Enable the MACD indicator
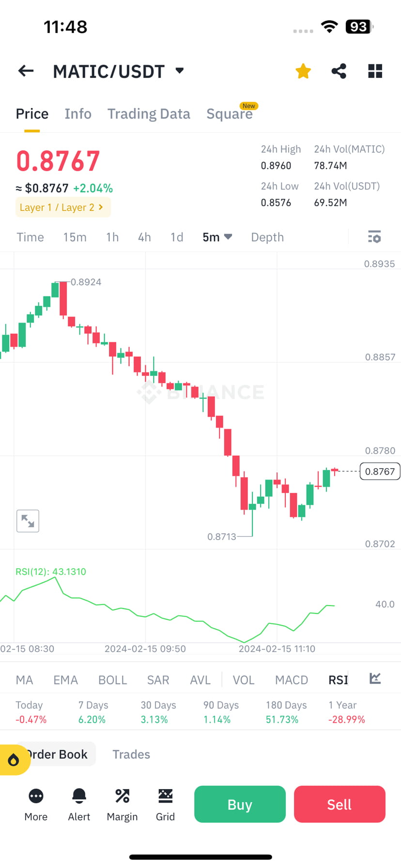 (x=291, y=680)
